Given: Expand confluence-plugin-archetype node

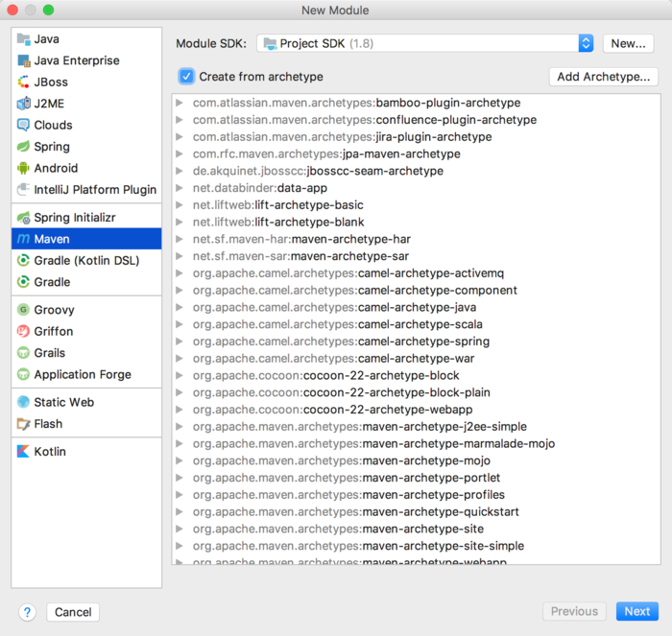Looking at the screenshot, I should [180, 120].
